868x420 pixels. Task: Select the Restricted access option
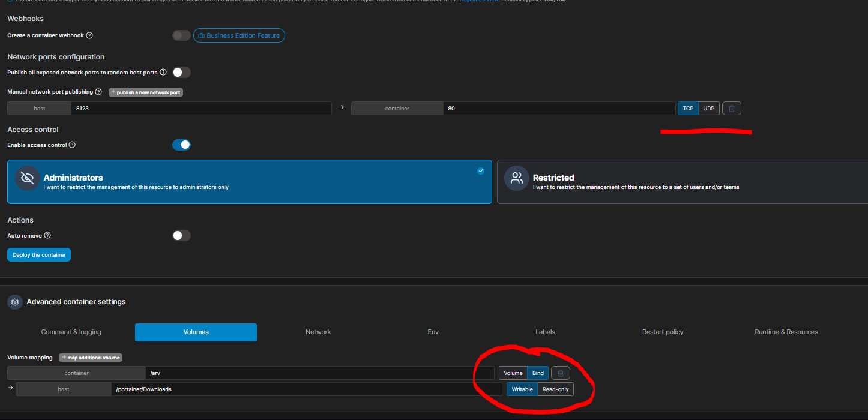tap(683, 182)
